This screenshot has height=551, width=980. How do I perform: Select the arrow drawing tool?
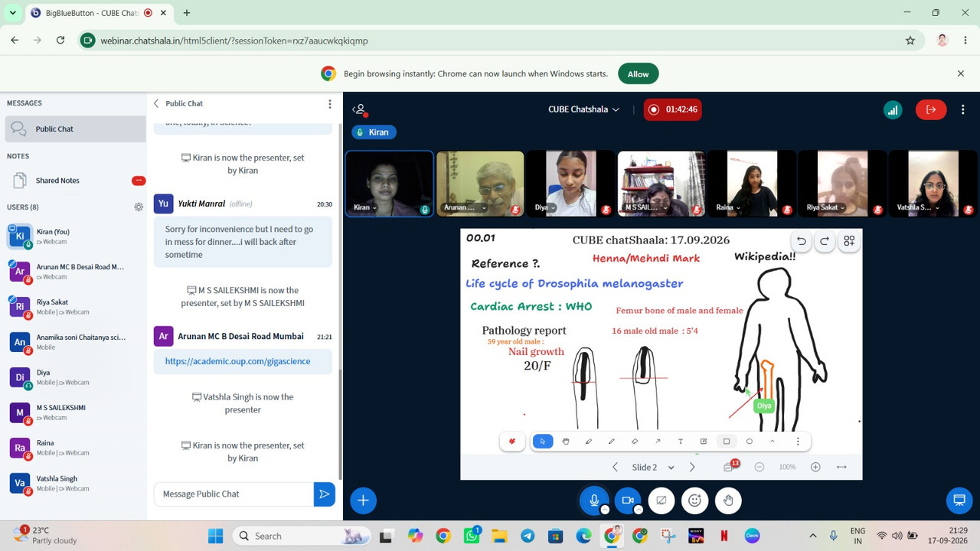(658, 442)
